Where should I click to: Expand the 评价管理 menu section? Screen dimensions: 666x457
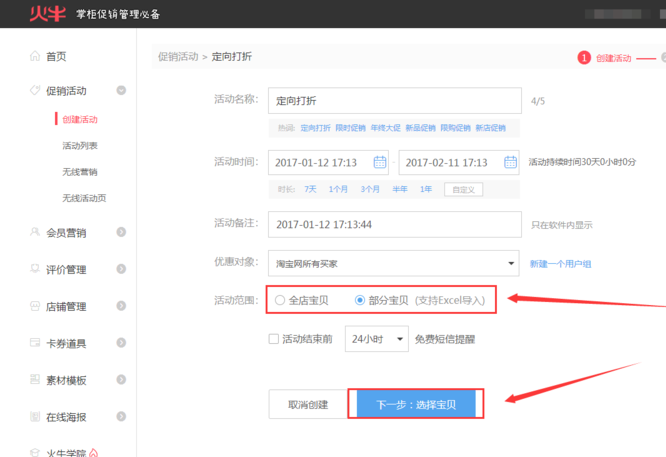pos(121,268)
